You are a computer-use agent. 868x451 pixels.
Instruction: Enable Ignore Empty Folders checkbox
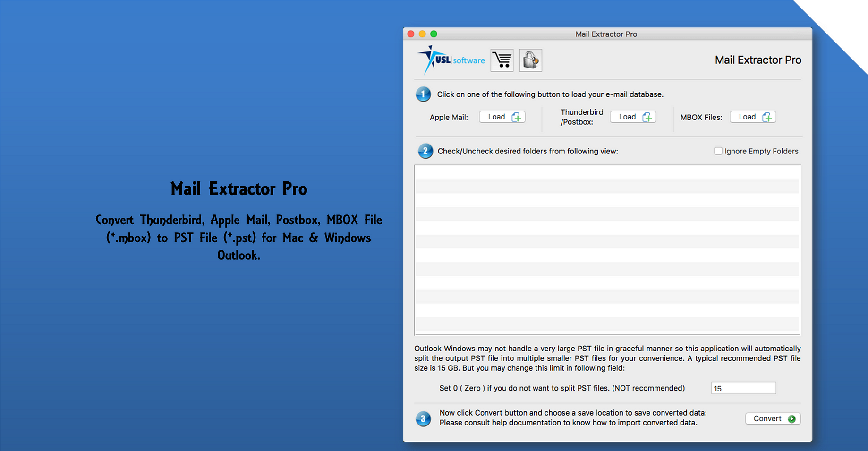click(x=718, y=151)
